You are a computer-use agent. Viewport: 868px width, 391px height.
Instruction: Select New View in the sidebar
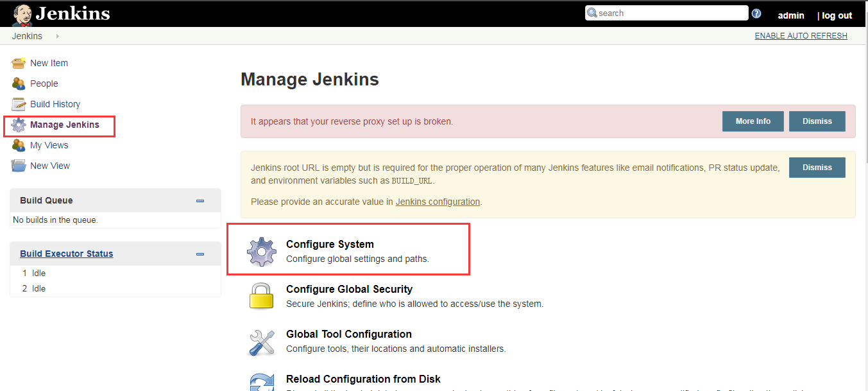click(50, 166)
